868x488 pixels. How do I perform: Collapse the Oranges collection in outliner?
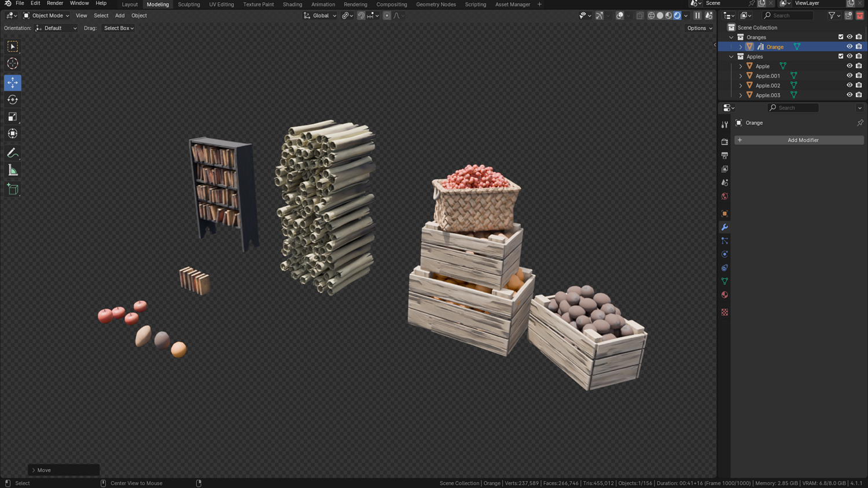pyautogui.click(x=731, y=37)
